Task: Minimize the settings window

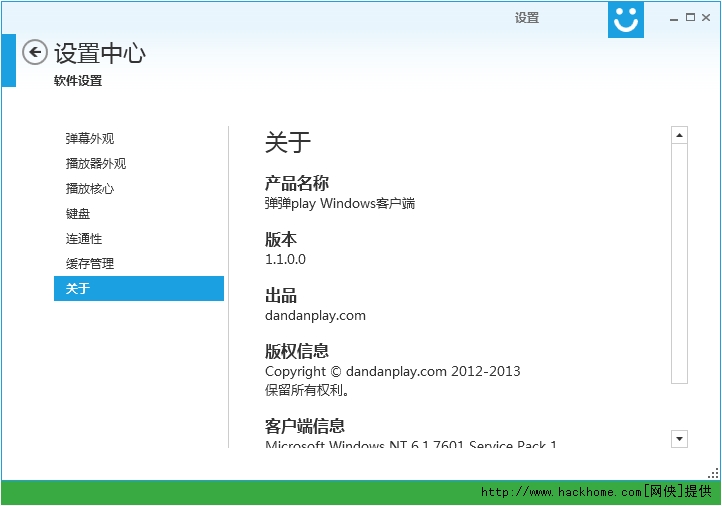Action: click(x=674, y=18)
